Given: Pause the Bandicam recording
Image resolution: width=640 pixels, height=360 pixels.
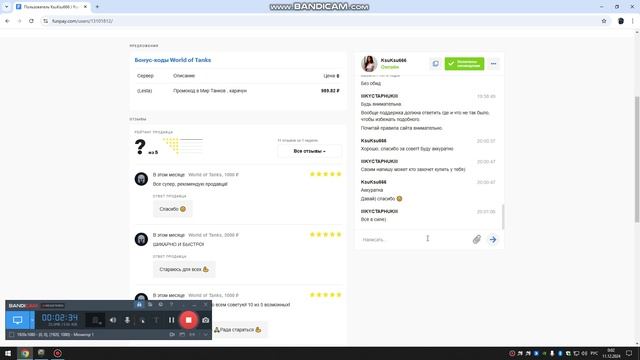Looking at the screenshot, I should point(171,320).
